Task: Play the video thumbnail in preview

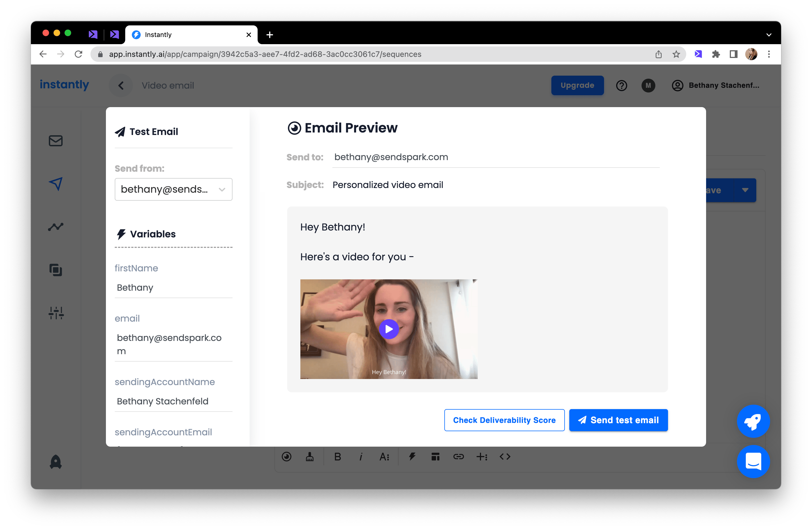Action: 389,329
